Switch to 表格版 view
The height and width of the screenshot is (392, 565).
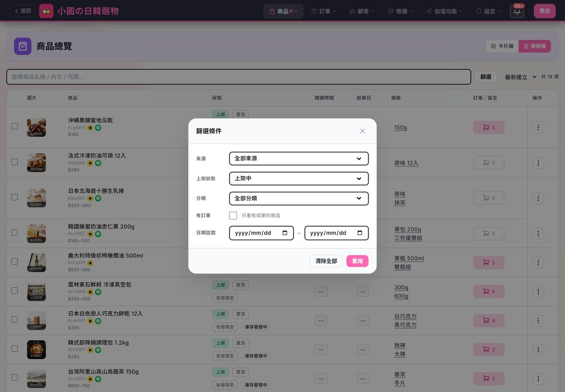pos(535,46)
